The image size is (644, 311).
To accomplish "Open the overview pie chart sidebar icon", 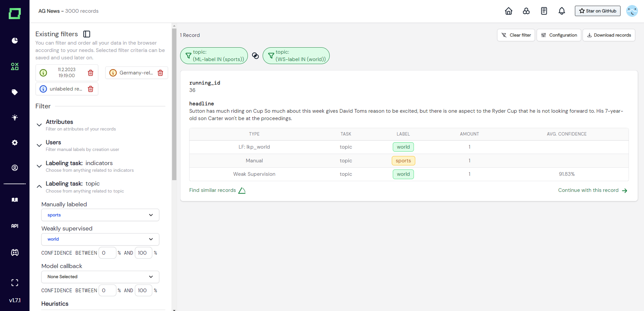I will (15, 41).
